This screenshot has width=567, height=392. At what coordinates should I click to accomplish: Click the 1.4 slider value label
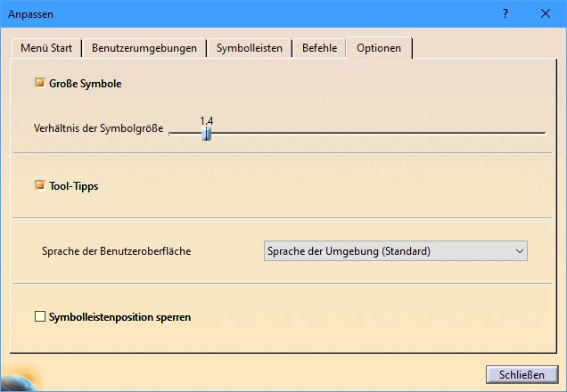point(206,120)
